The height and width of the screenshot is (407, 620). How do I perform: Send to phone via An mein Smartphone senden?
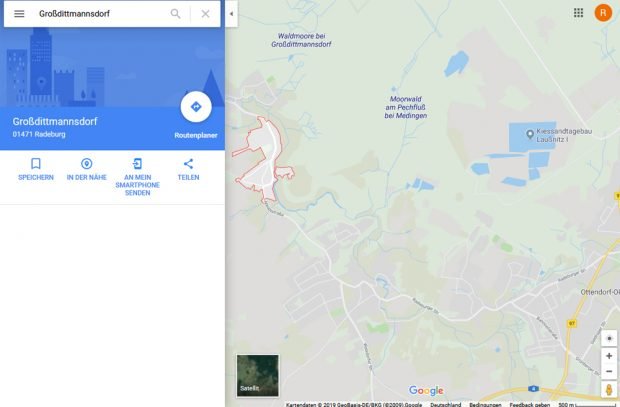(137, 163)
